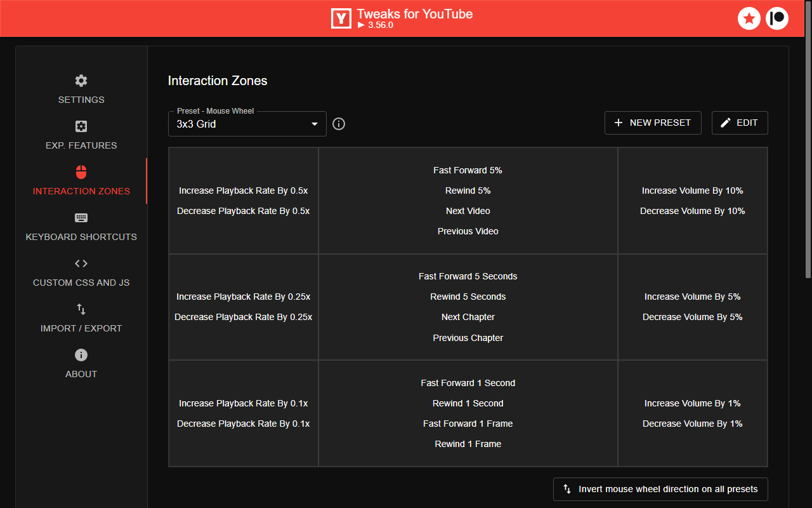Expand the preset dropdown chevron arrow
The height and width of the screenshot is (508, 812).
(314, 124)
